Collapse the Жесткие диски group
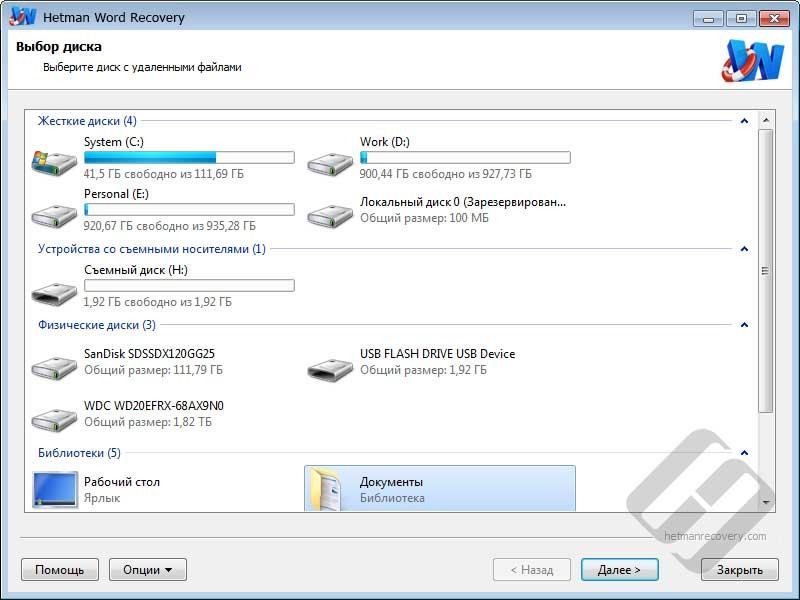This screenshot has height=600, width=800. 744,121
